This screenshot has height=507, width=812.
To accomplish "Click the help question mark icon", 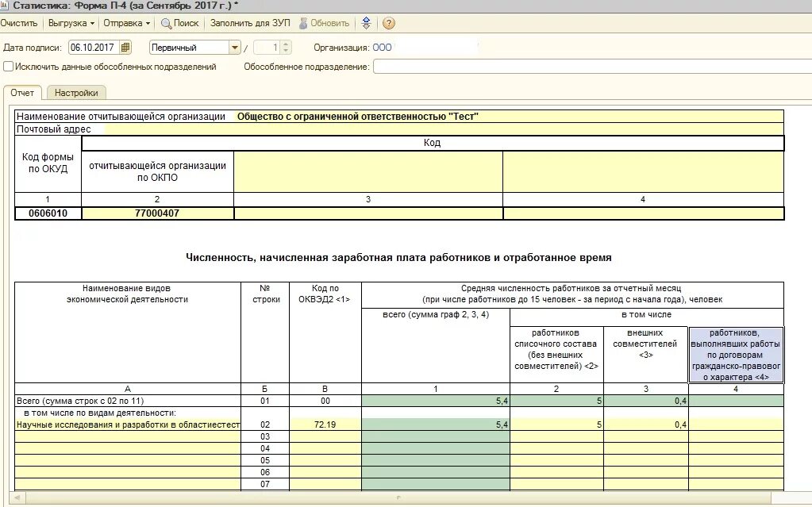I will click(388, 23).
